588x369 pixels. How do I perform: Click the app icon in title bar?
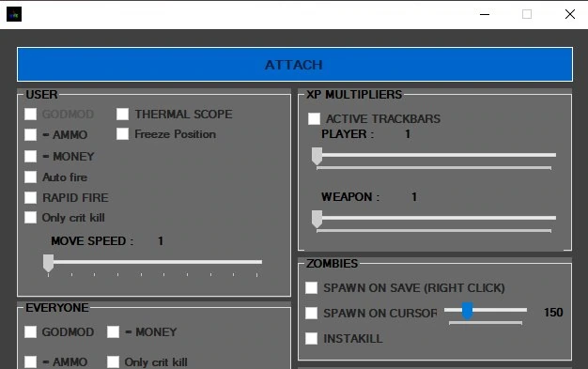[x=14, y=14]
